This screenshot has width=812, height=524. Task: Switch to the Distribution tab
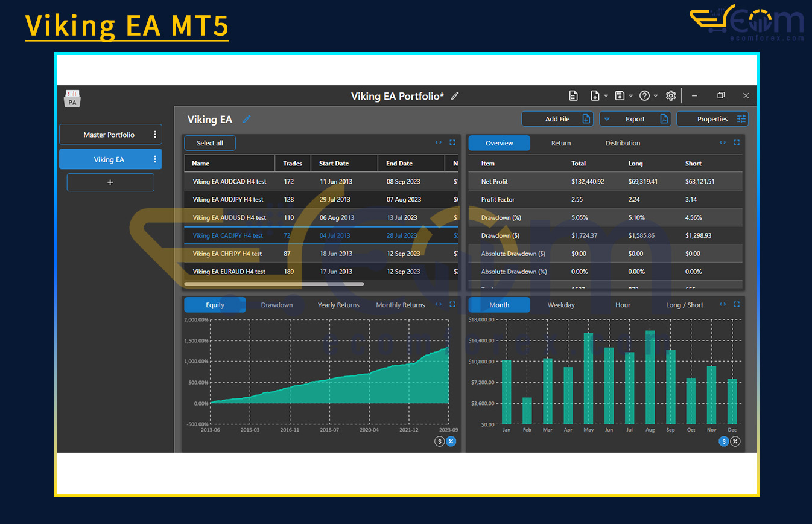point(623,143)
